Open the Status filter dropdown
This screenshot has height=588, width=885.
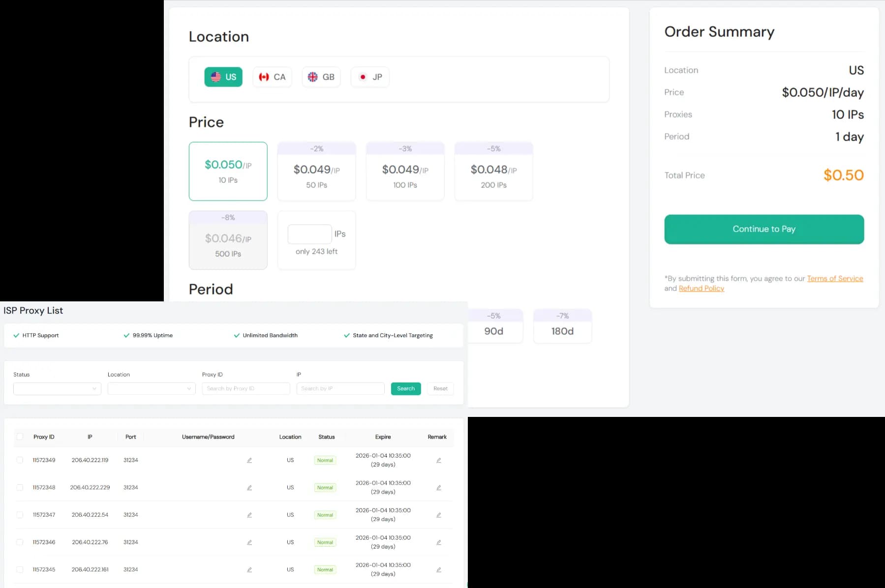tap(57, 388)
